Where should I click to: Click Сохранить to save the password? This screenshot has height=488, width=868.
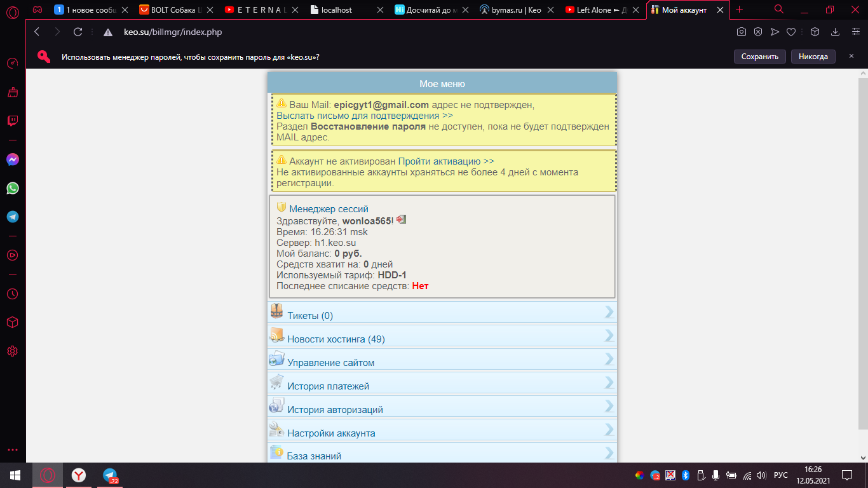click(759, 57)
